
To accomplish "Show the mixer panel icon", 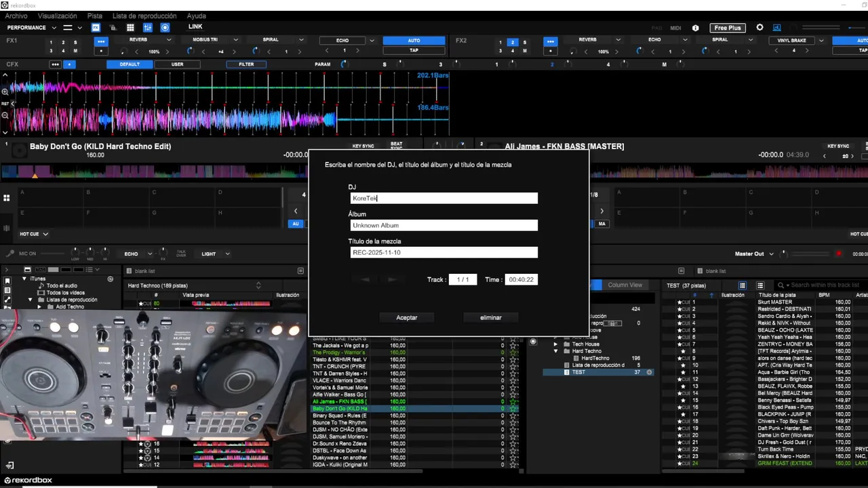I will [148, 28].
